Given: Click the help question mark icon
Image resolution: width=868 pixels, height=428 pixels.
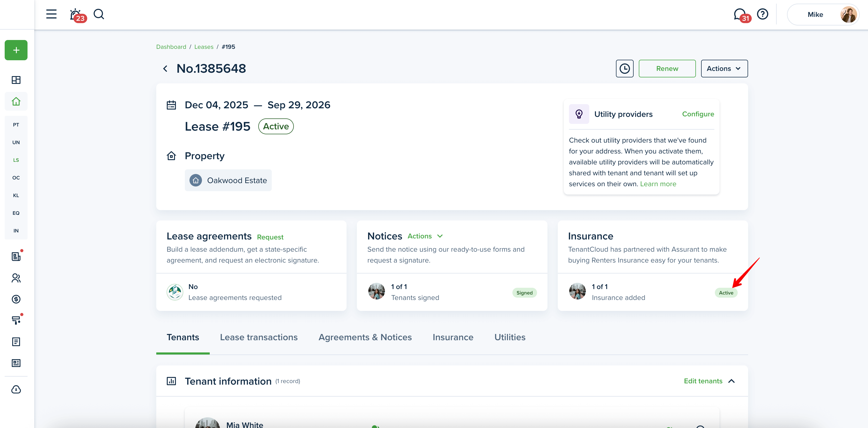Looking at the screenshot, I should pos(762,14).
